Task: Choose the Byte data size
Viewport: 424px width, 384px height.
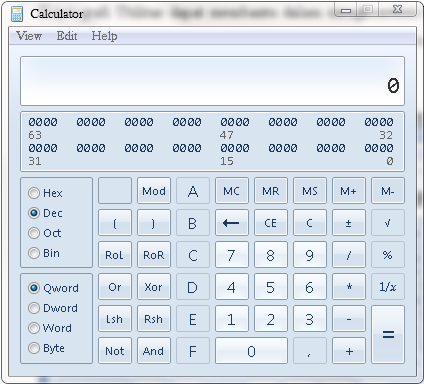Action: 47,348
